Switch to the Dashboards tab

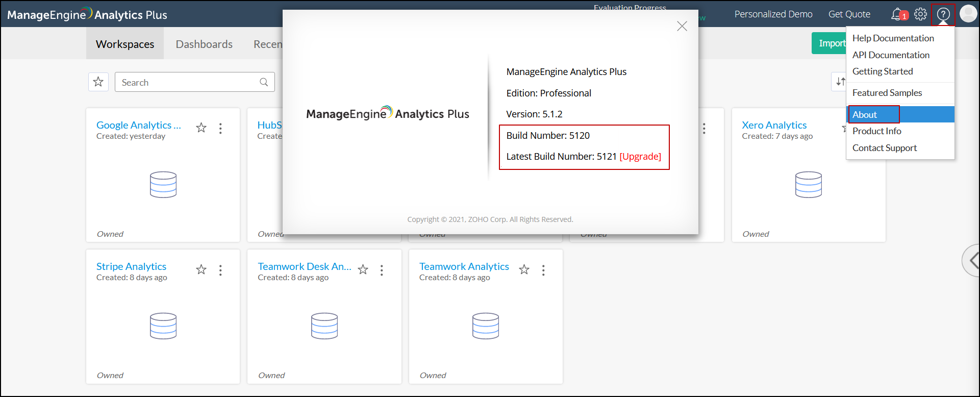coord(204,44)
